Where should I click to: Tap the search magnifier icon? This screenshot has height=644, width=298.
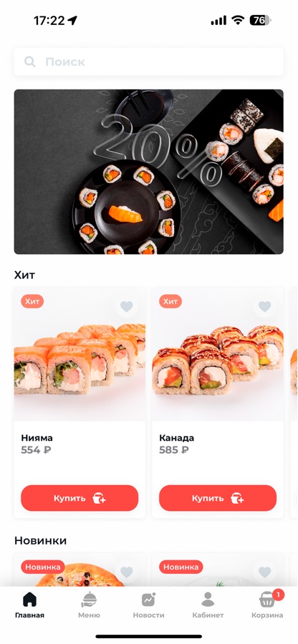[x=29, y=62]
